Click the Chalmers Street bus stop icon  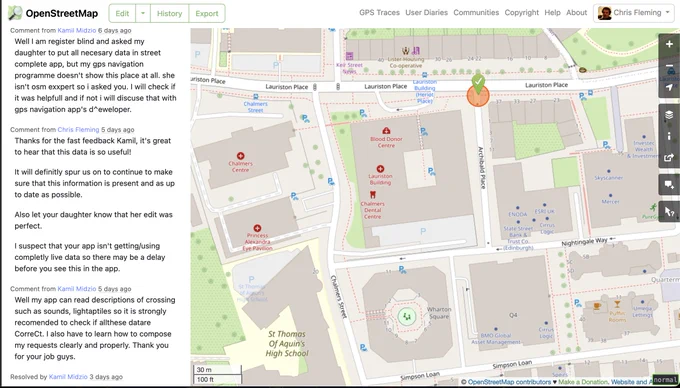click(x=256, y=97)
